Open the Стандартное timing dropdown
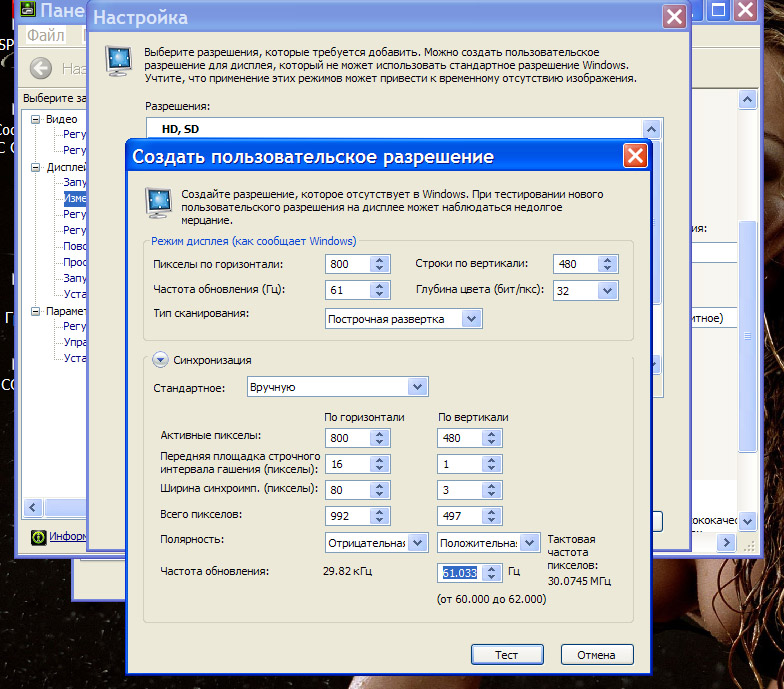 coord(417,387)
